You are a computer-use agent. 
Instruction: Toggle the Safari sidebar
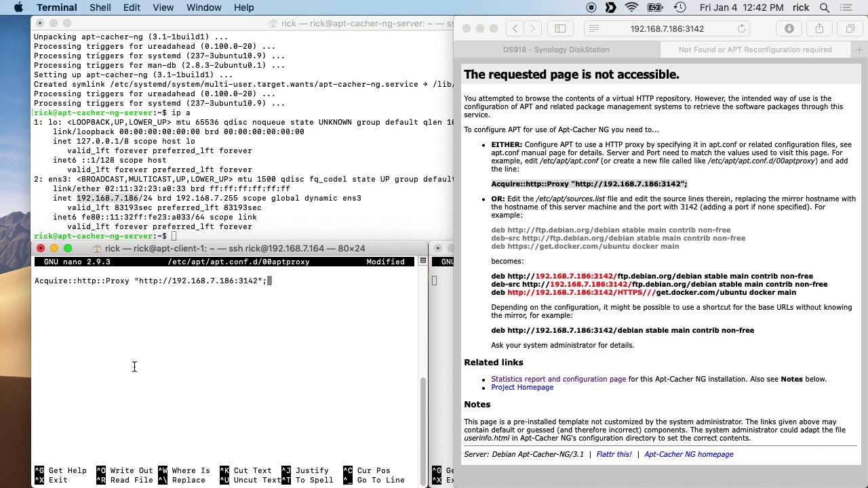pyautogui.click(x=560, y=28)
